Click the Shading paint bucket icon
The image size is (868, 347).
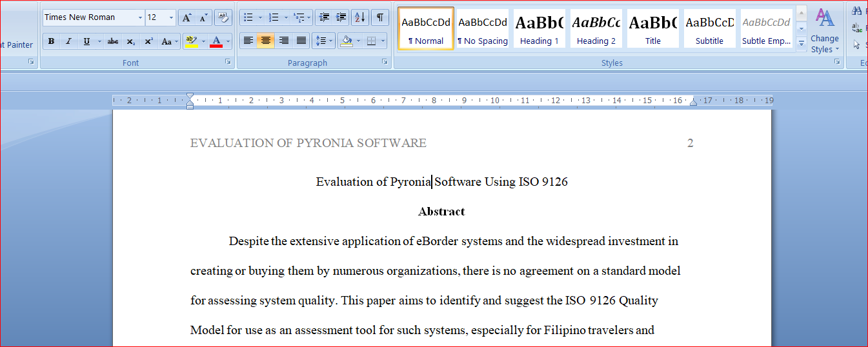[x=347, y=41]
